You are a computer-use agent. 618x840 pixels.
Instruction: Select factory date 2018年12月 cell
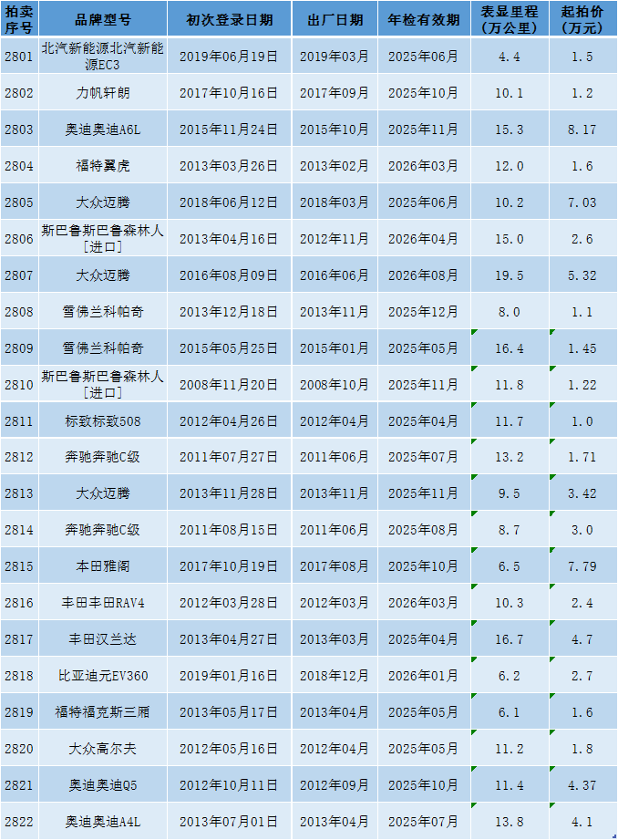[x=335, y=676]
